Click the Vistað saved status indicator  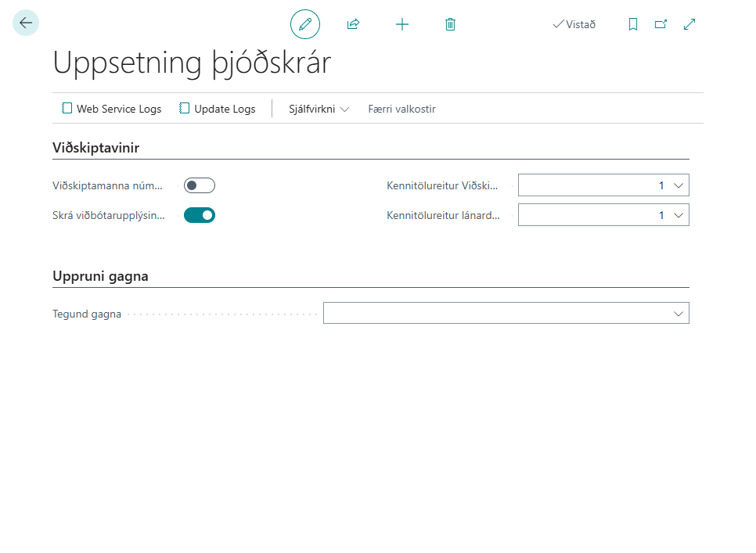point(574,24)
